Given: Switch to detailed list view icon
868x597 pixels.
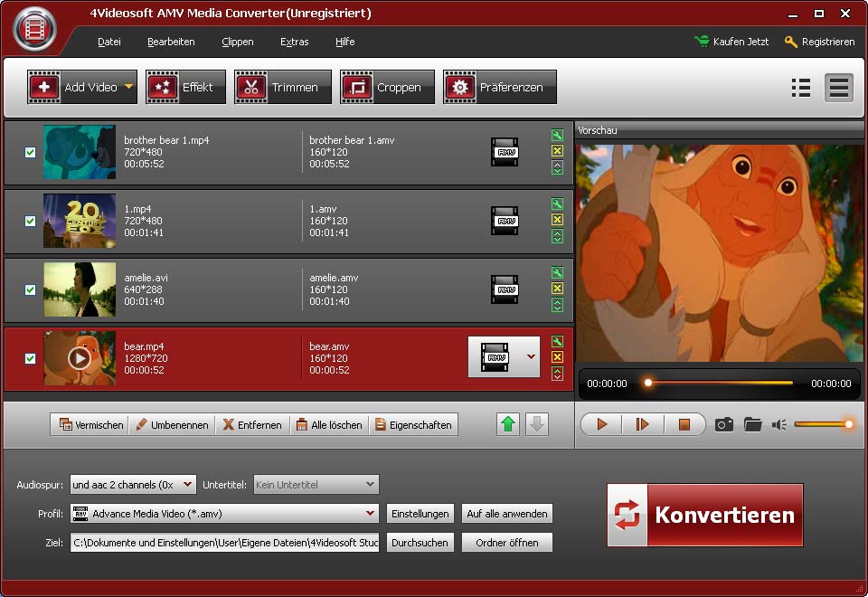Looking at the screenshot, I should [x=839, y=88].
